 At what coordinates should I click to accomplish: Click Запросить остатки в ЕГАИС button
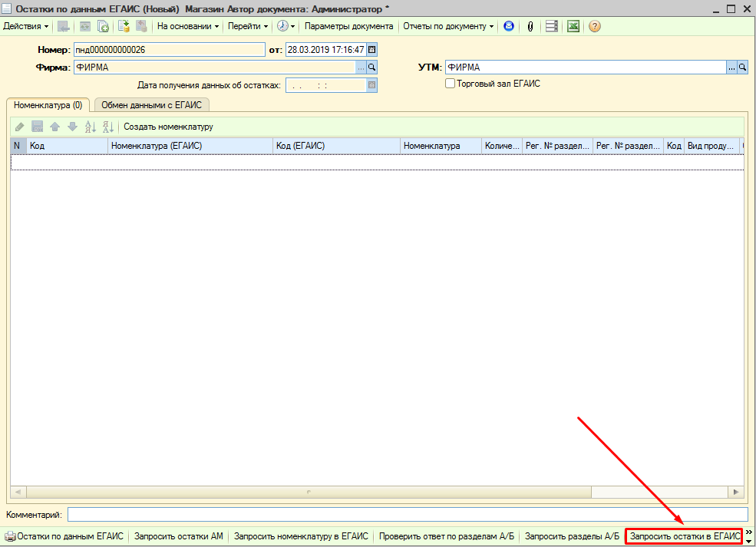tap(684, 536)
